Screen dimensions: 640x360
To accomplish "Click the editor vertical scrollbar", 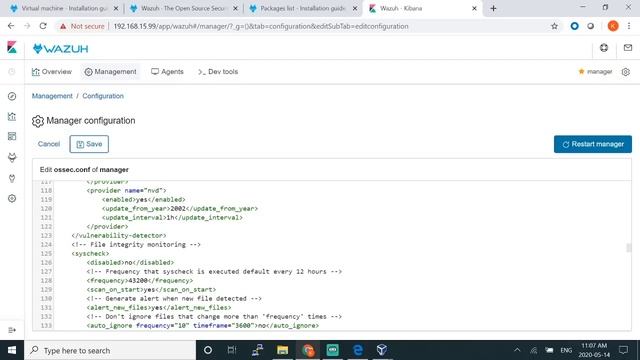I will tap(629, 247).
